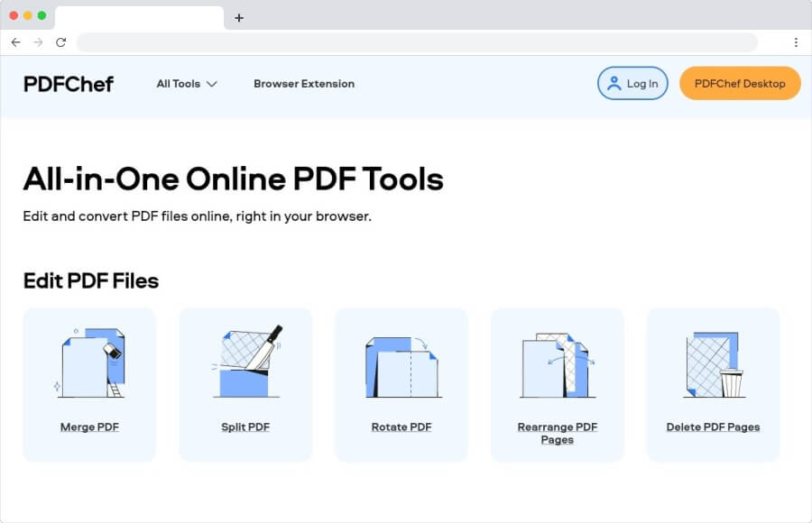Click the All-in-One Online PDF Tools heading
The height and width of the screenshot is (523, 812).
[x=233, y=179]
